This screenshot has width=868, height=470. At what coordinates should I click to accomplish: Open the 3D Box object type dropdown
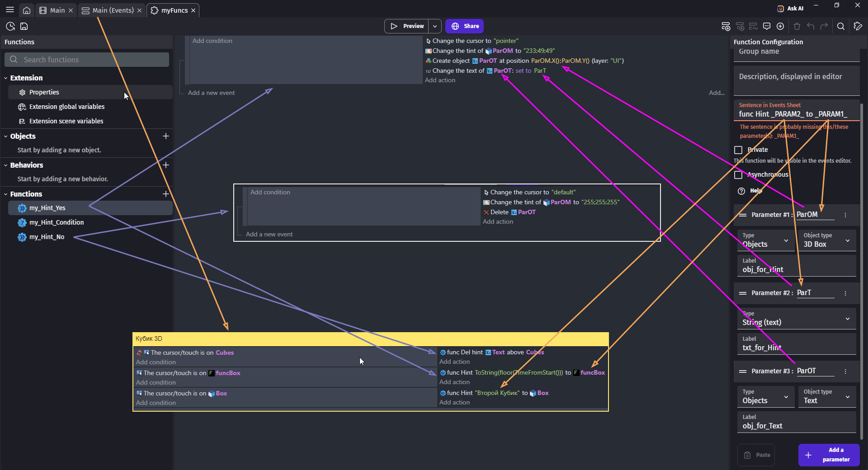pyautogui.click(x=827, y=240)
